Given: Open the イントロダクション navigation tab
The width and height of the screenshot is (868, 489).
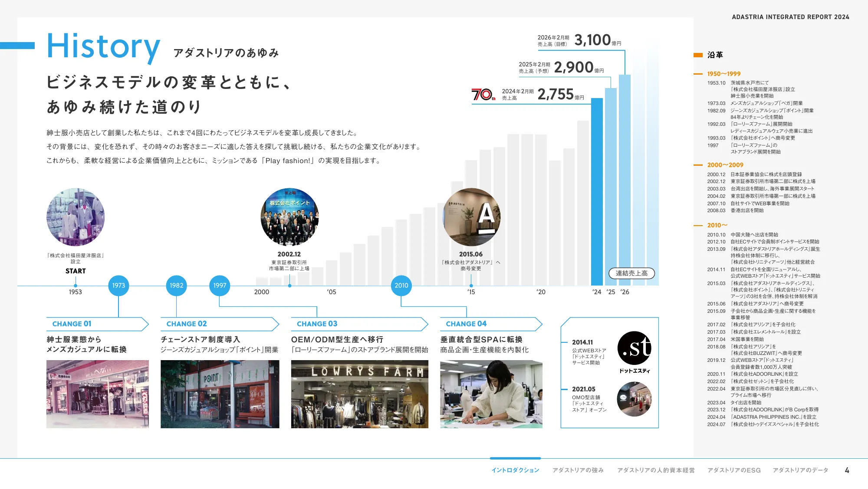Looking at the screenshot, I should tap(515, 470).
